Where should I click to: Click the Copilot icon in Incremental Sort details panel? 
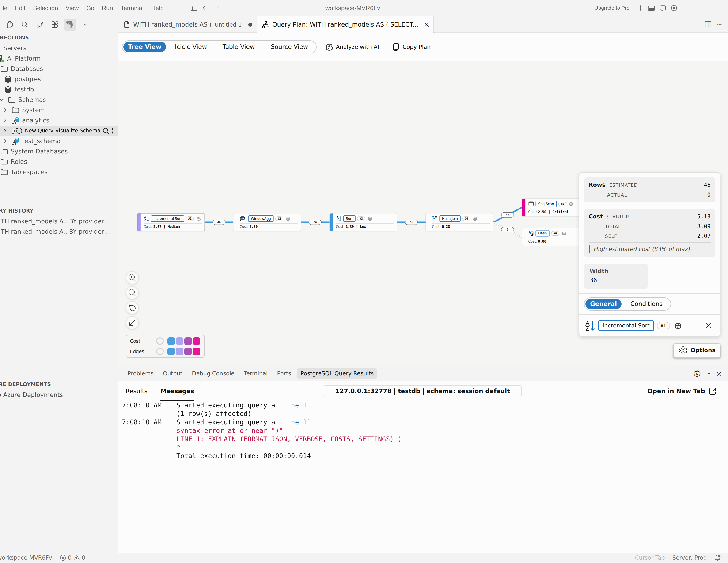[x=678, y=326]
